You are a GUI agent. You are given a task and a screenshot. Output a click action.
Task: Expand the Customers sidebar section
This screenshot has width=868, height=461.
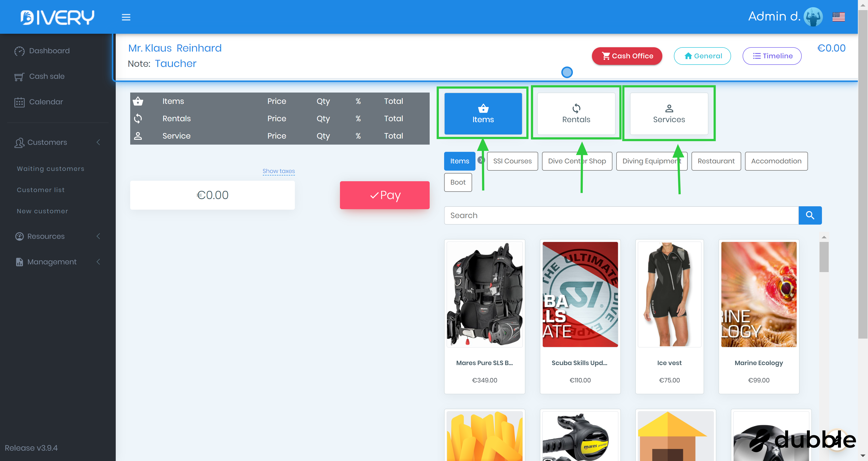pyautogui.click(x=47, y=142)
